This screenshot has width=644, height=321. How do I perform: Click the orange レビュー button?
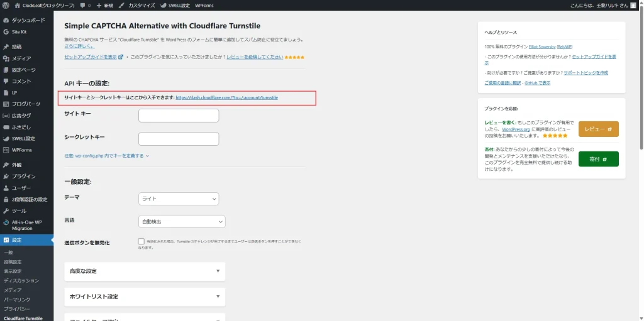coord(598,129)
